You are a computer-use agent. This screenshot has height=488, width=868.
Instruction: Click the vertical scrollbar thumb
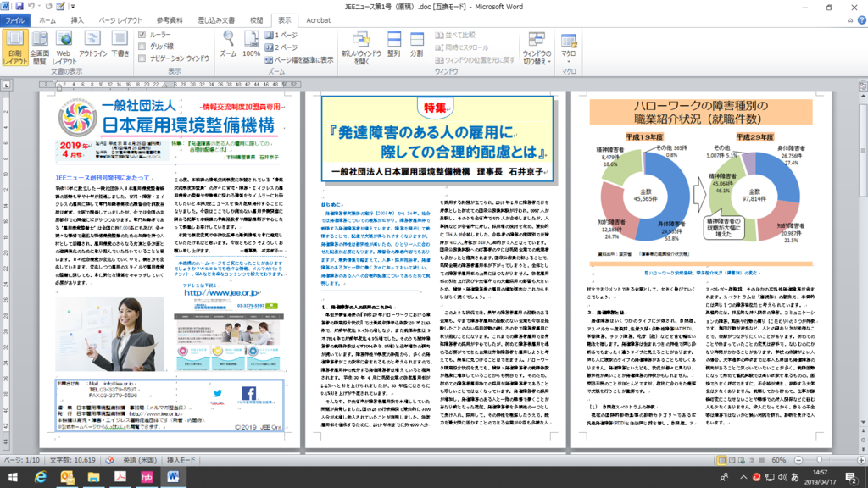point(863,149)
